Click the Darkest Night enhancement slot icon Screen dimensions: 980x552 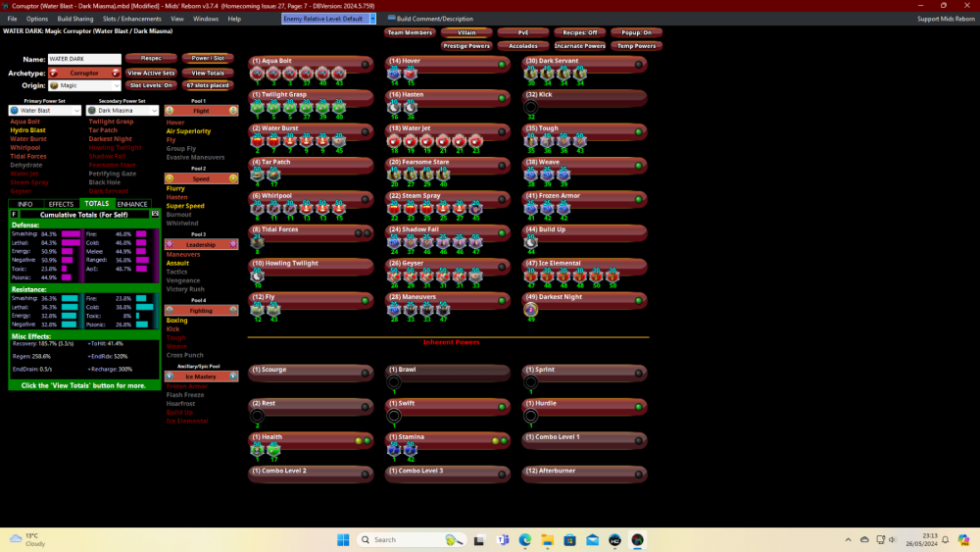pos(531,308)
